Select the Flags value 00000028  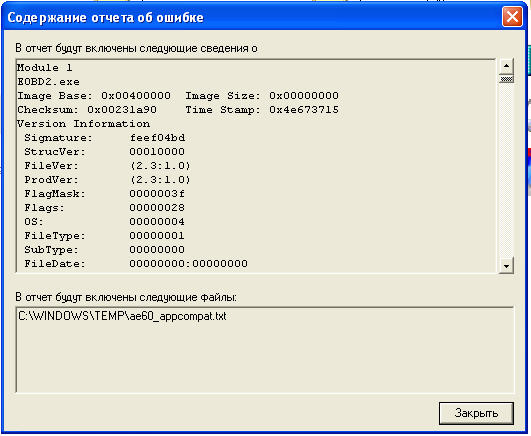(x=157, y=208)
